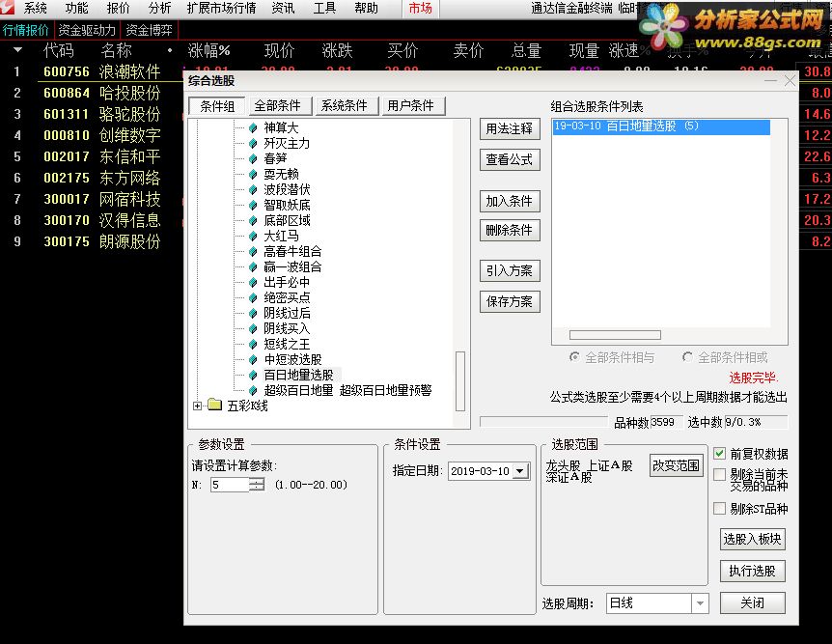Click the 底部区域 formula icon
The width and height of the screenshot is (832, 644).
tap(253, 220)
